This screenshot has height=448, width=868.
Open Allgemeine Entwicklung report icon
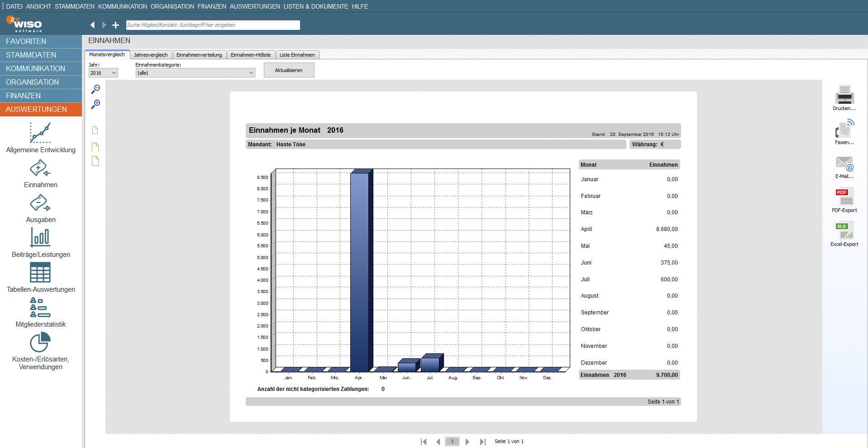pyautogui.click(x=40, y=133)
